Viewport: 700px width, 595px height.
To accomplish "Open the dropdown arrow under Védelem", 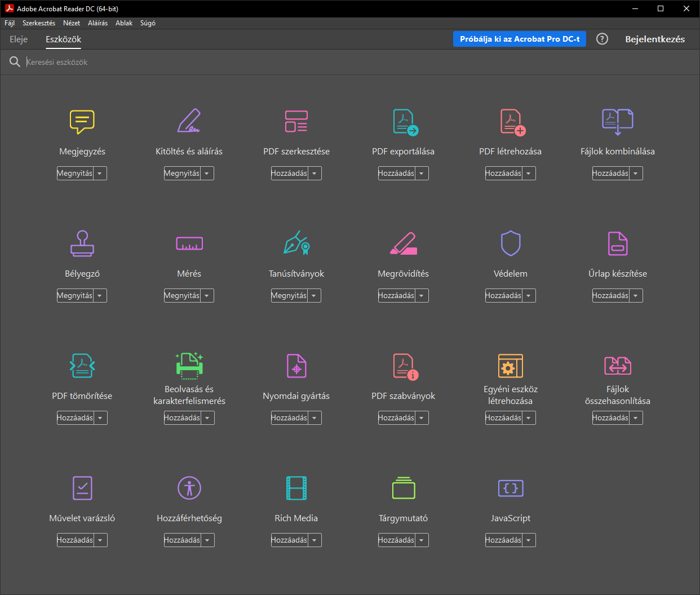I will (x=529, y=296).
